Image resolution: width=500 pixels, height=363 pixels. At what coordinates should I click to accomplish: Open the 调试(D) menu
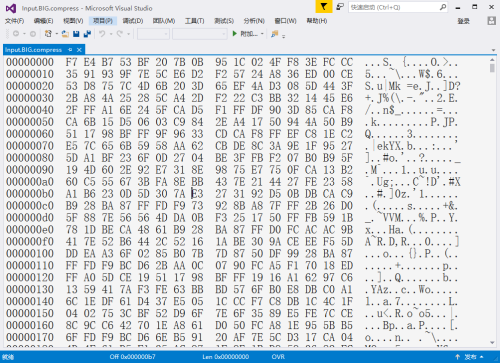[133, 21]
